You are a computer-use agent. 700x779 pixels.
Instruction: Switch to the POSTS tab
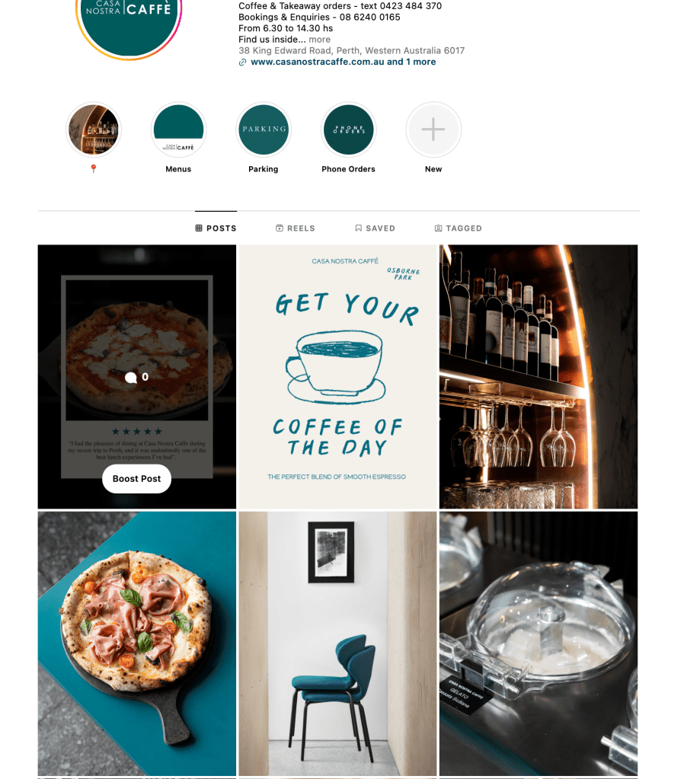pos(216,228)
